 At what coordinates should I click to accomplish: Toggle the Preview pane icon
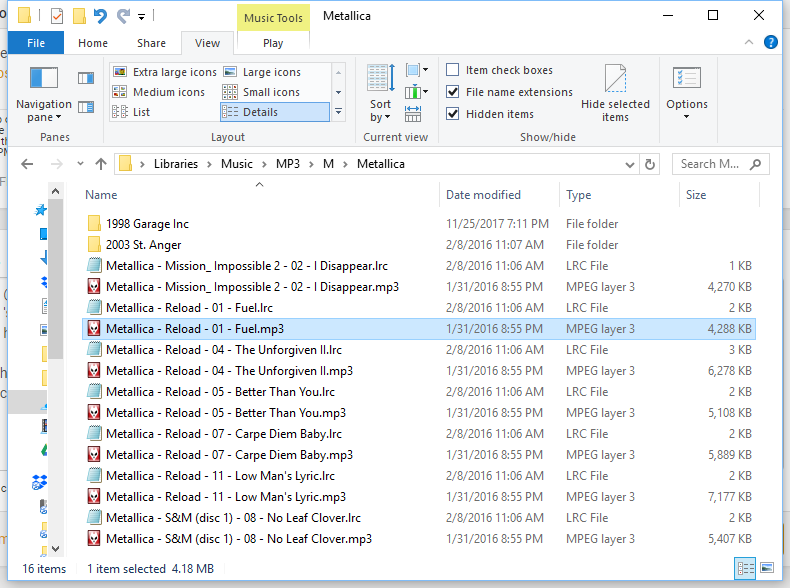(x=86, y=78)
